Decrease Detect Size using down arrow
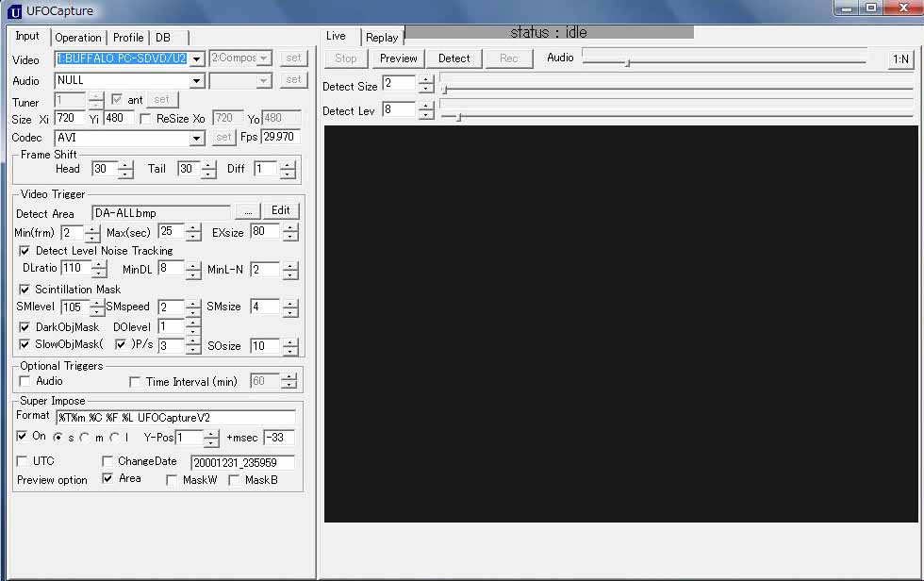This screenshot has width=924, height=581. pyautogui.click(x=426, y=90)
